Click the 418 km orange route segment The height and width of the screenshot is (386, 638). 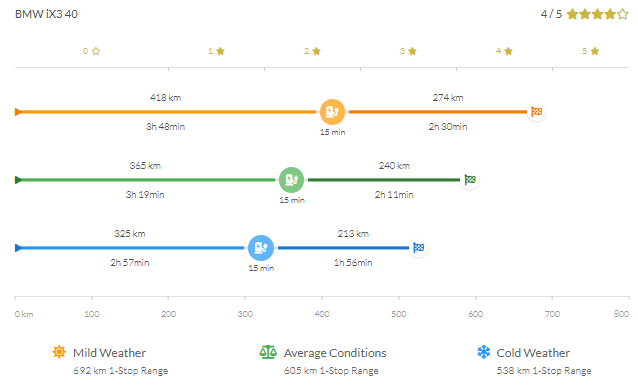coord(167,112)
